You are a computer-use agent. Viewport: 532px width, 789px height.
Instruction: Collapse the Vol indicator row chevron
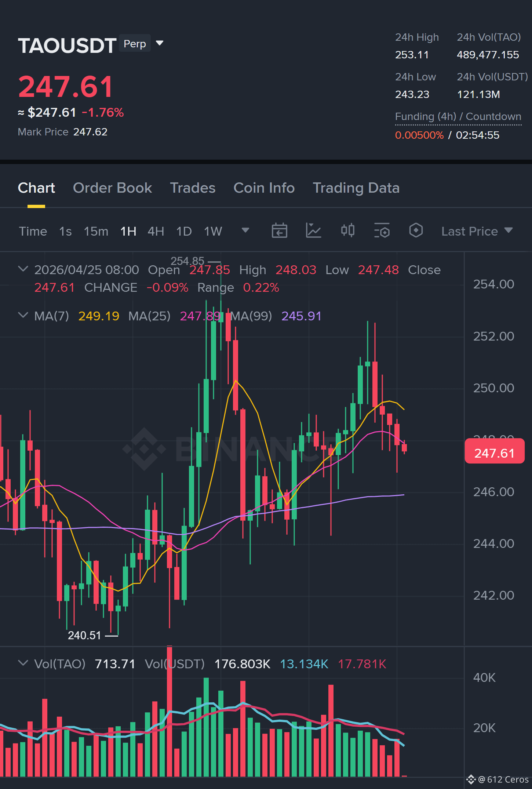click(x=23, y=663)
